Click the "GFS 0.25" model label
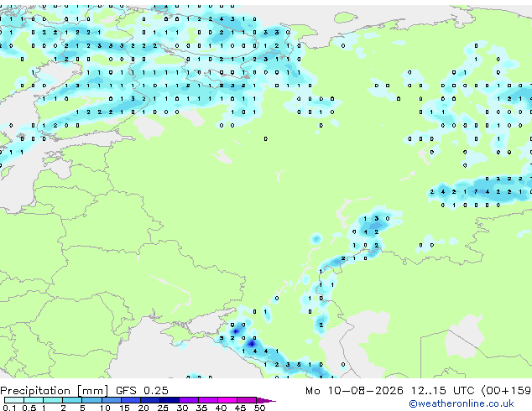Image resolution: width=532 pixels, height=411 pixels. point(142,391)
